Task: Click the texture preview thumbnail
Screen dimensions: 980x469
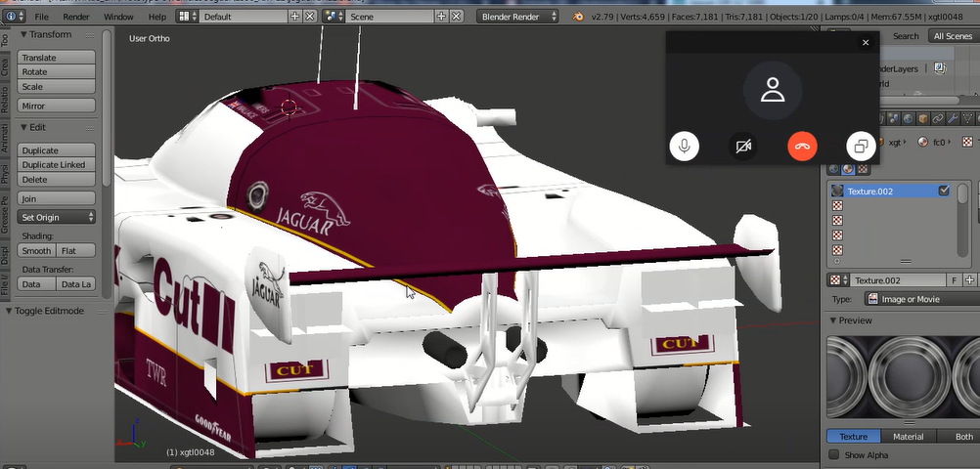Action: coord(903,377)
